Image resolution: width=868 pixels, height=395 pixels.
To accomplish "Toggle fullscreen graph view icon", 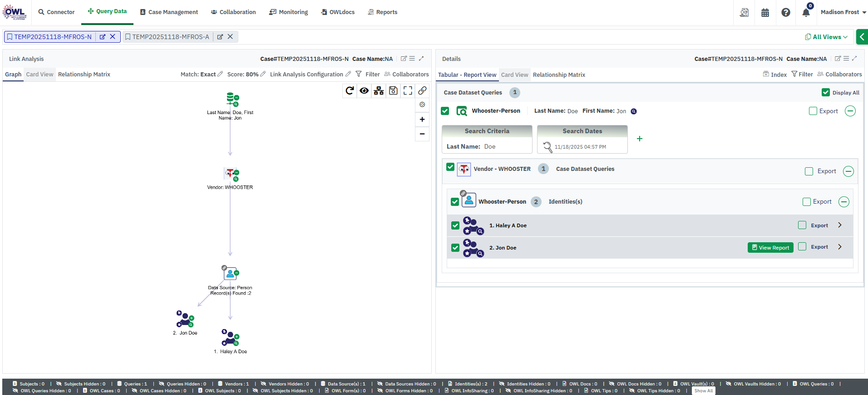I will point(408,90).
